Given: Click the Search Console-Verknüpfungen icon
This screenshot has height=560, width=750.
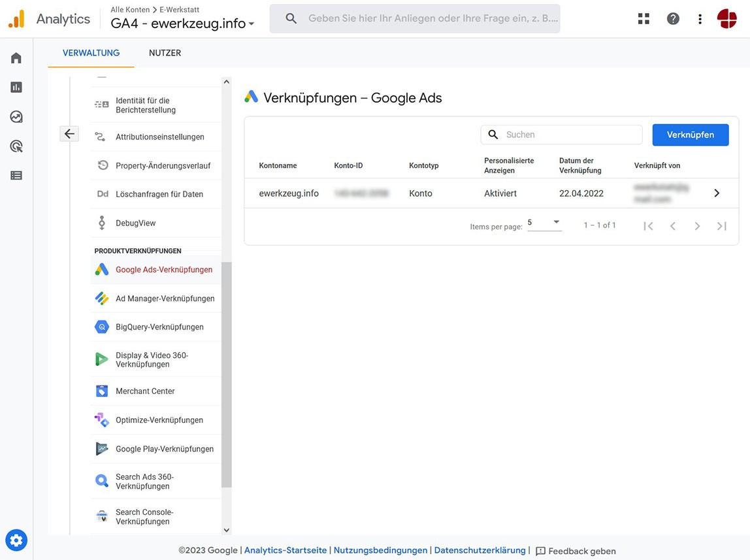Looking at the screenshot, I should (101, 516).
